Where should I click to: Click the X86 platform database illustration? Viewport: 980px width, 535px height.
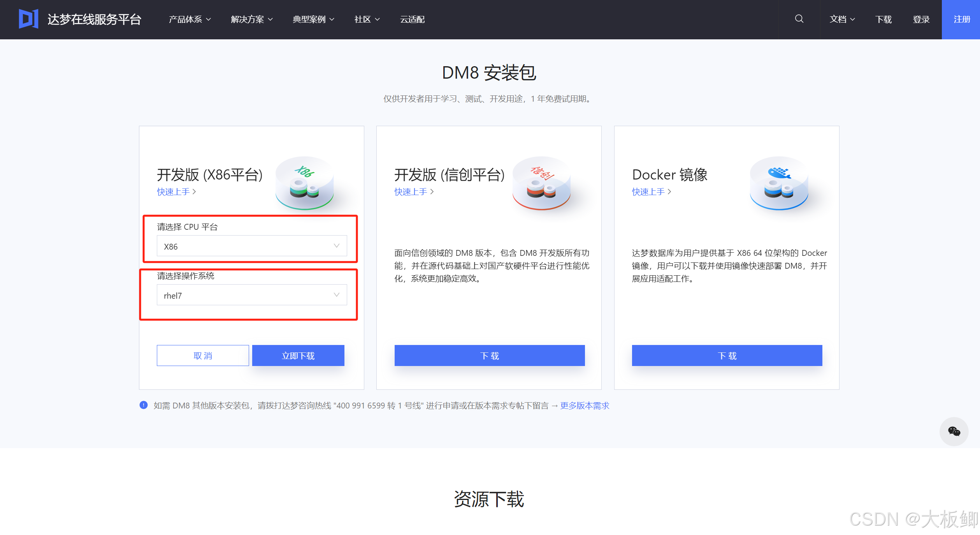305,183
